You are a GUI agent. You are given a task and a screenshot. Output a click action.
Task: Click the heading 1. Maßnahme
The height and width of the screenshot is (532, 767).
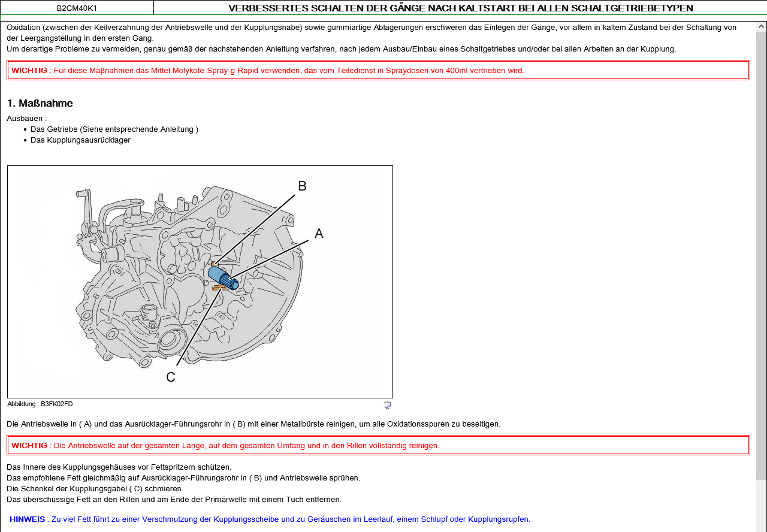[40, 104]
